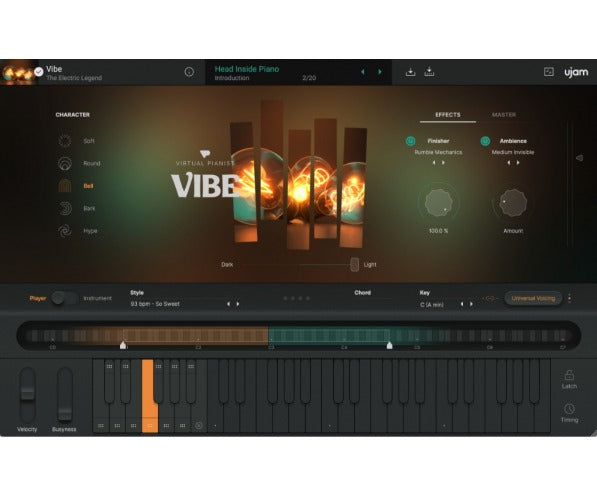Toggle the Player/Instrument switch
The width and height of the screenshot is (597, 497).
point(64,298)
